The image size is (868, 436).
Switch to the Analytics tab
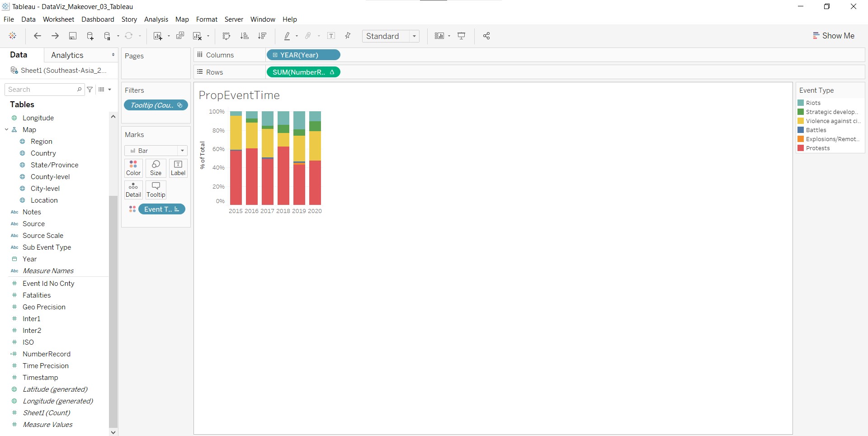tap(67, 55)
